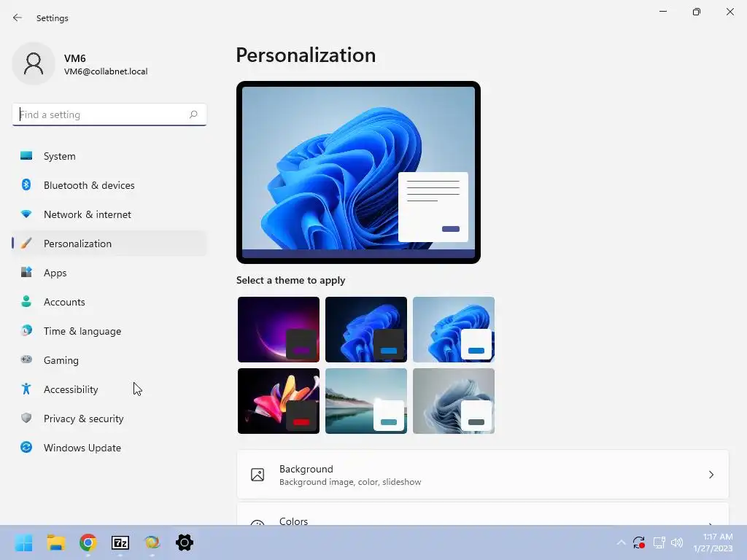Click VM6@collabnet.local account email
Viewport: 747px width, 560px height.
[x=106, y=71]
